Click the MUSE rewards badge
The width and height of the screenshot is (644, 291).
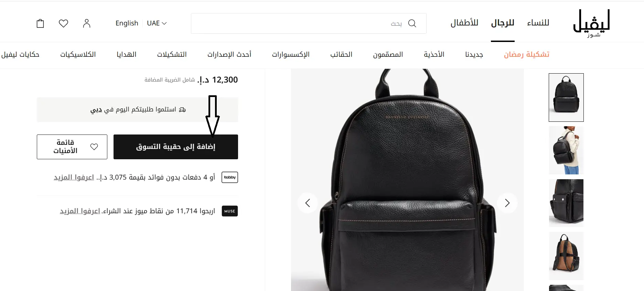[x=230, y=211]
